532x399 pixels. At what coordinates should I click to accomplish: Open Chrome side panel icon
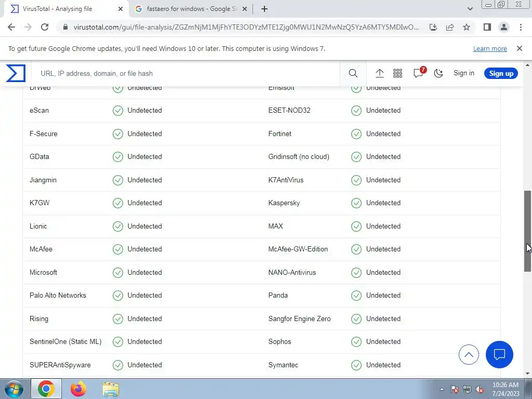tap(487, 27)
